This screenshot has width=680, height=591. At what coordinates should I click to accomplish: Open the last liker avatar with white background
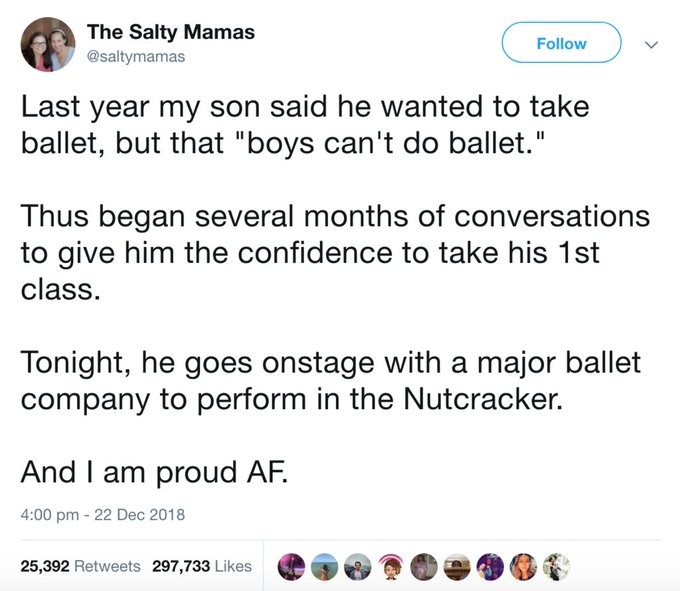tap(556, 567)
